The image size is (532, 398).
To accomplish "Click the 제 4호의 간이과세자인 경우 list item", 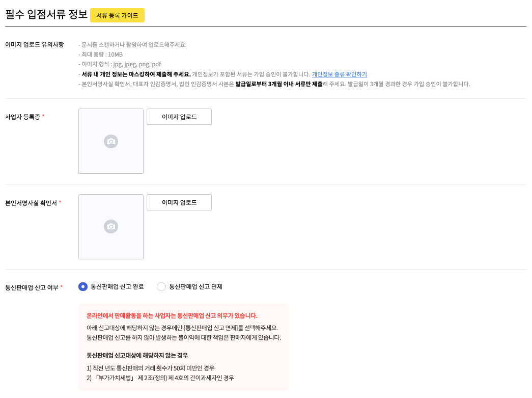I will [x=160, y=378].
